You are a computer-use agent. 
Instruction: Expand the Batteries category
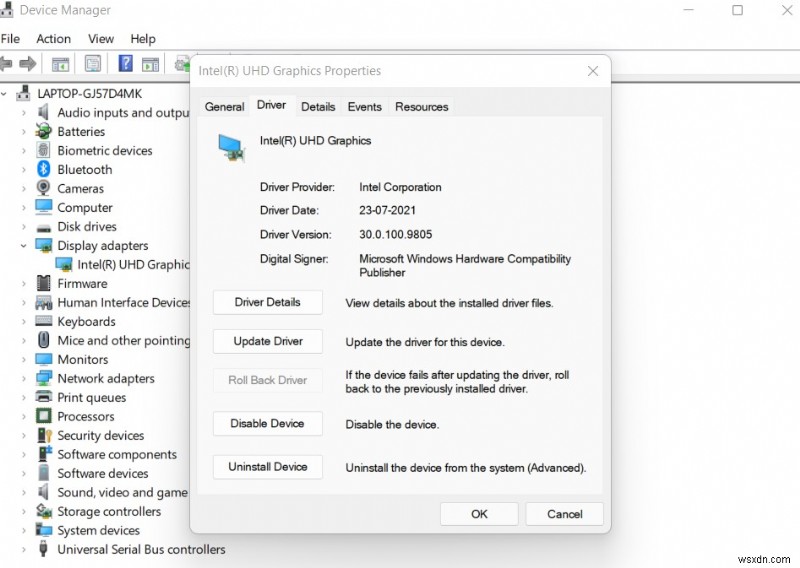click(23, 132)
